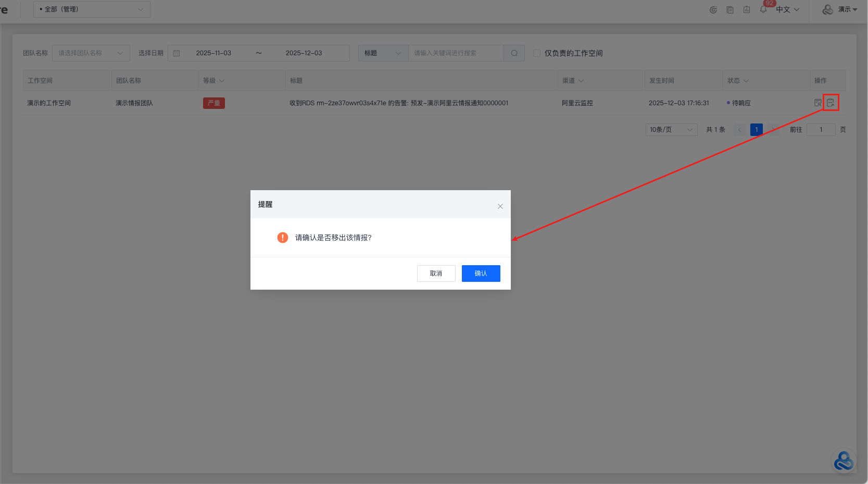Click the 取消 button in the dialog
This screenshot has height=484, width=868.
point(436,274)
